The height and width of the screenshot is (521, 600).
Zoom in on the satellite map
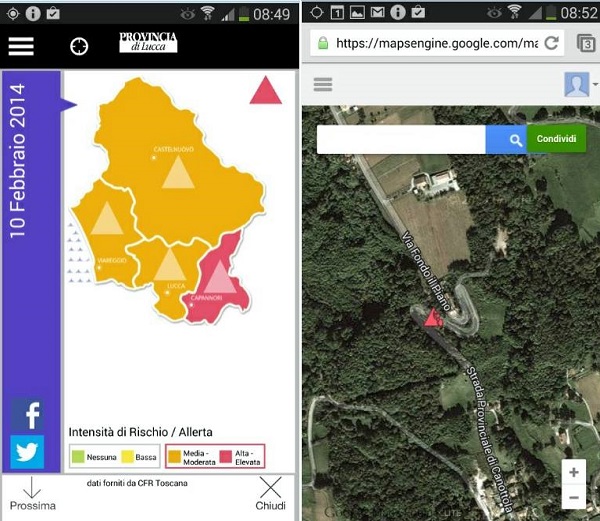pyautogui.click(x=573, y=473)
